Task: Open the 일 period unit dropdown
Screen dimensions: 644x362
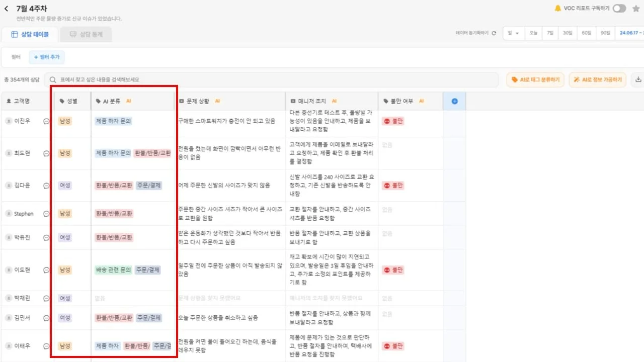Action: (x=513, y=33)
